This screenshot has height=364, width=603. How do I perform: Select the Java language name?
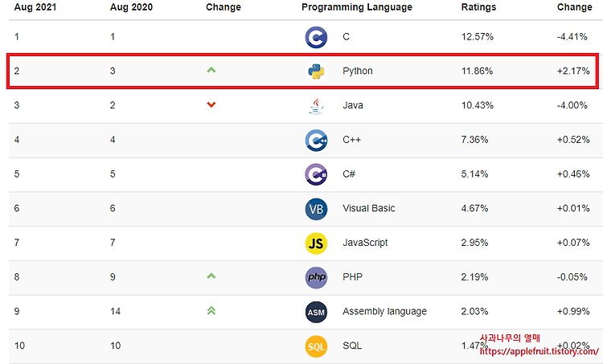click(353, 105)
